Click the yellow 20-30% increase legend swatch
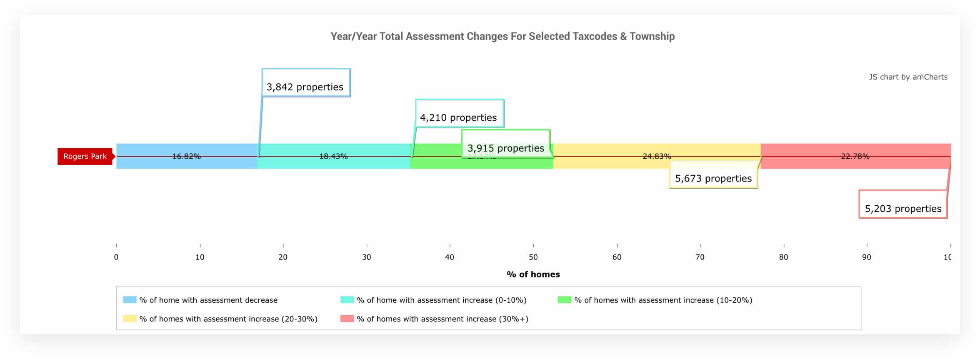The width and height of the screenshot is (980, 359). [130, 319]
